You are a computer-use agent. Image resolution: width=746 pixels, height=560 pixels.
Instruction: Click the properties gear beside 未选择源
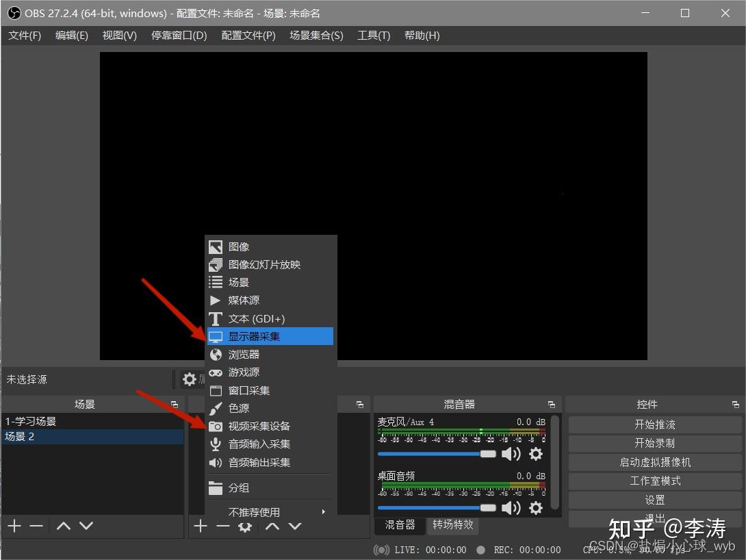pos(190,379)
